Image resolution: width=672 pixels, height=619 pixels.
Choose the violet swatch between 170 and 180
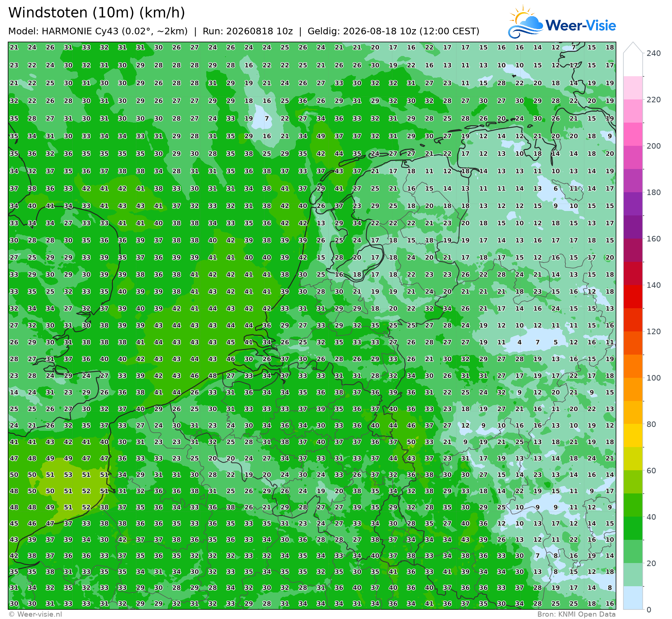click(x=633, y=204)
